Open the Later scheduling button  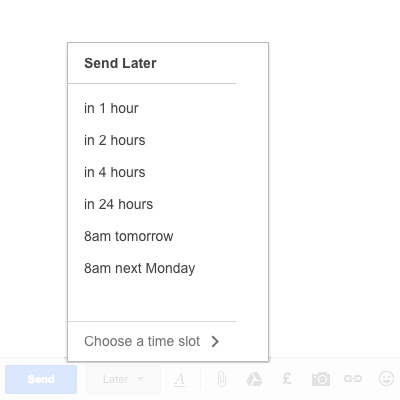point(123,379)
